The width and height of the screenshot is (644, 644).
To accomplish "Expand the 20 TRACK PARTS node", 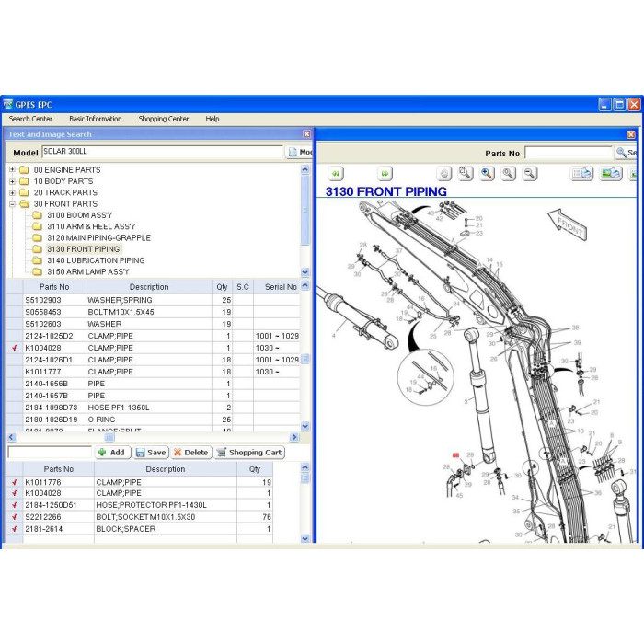I will click(x=12, y=192).
